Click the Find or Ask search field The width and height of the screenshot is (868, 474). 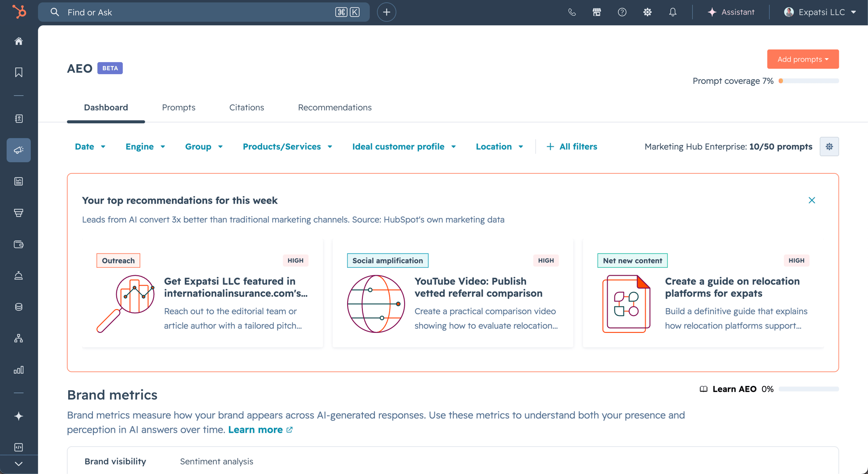pos(204,12)
